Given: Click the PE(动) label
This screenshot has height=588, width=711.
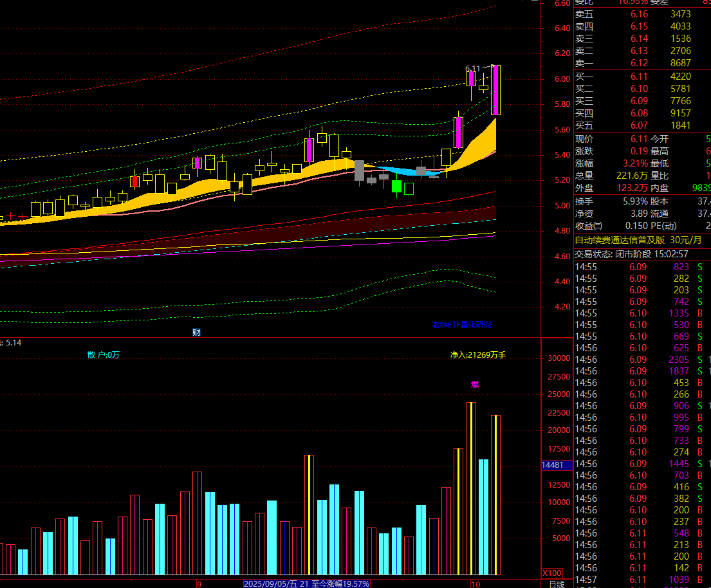Looking at the screenshot, I should pos(663,226).
